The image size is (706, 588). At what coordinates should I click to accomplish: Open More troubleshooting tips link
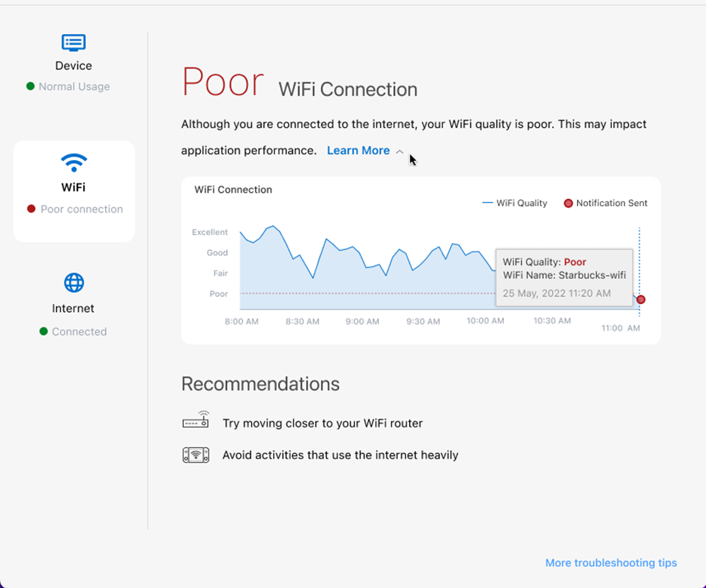point(610,563)
